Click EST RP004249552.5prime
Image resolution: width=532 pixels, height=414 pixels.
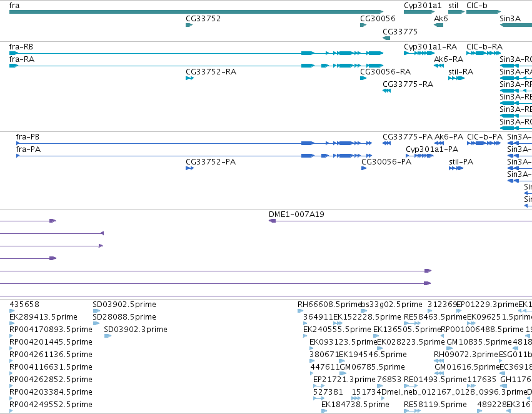coord(51,405)
